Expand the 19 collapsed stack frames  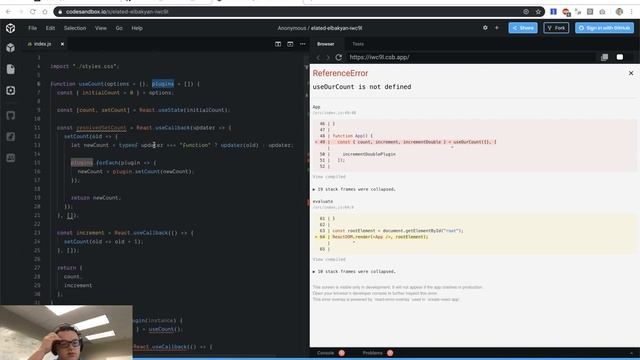click(354, 189)
